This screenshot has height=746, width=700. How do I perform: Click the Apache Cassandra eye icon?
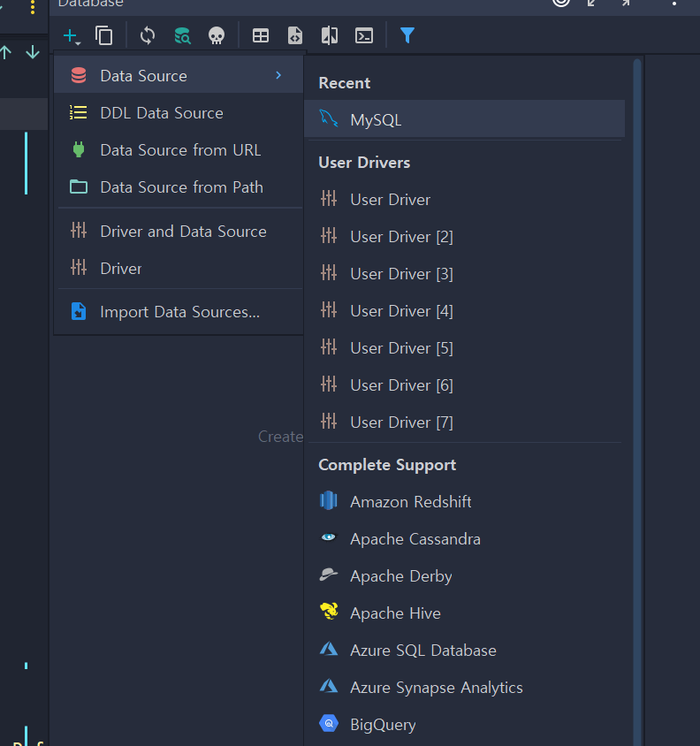329,537
